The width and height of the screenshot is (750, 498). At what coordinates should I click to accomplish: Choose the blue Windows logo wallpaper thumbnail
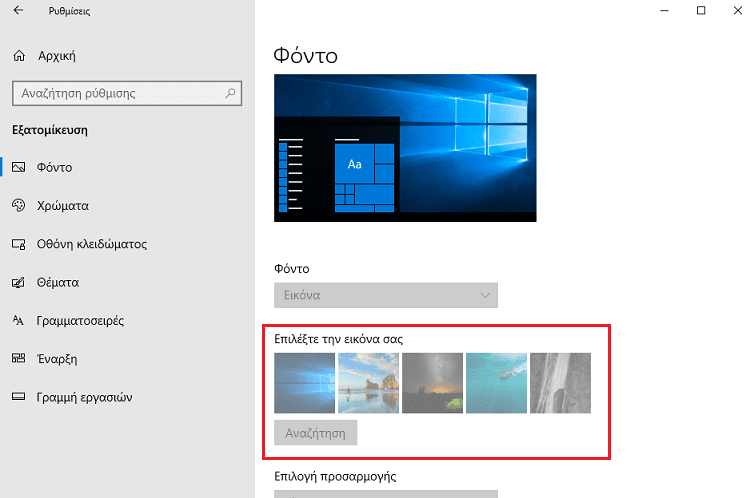(304, 383)
